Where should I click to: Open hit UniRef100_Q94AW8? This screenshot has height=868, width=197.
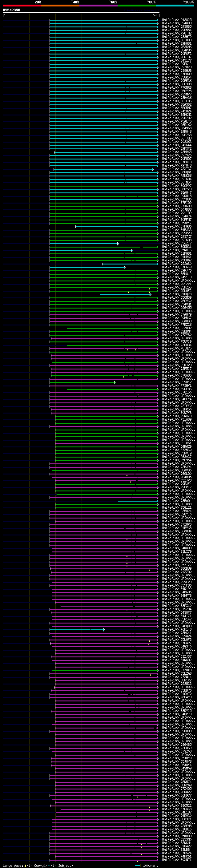(x=177, y=23)
